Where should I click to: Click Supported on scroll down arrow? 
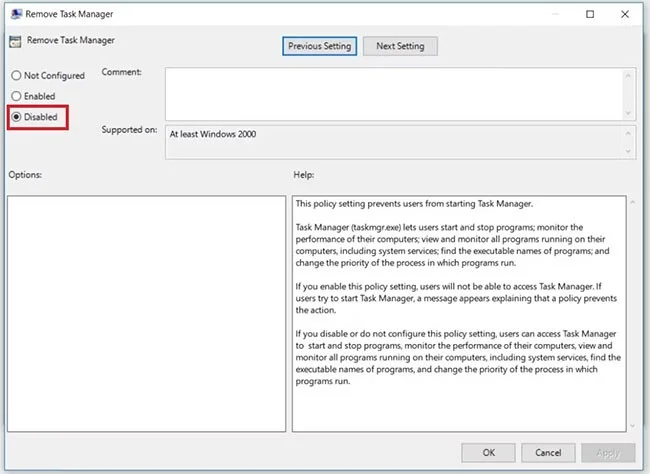[628, 151]
